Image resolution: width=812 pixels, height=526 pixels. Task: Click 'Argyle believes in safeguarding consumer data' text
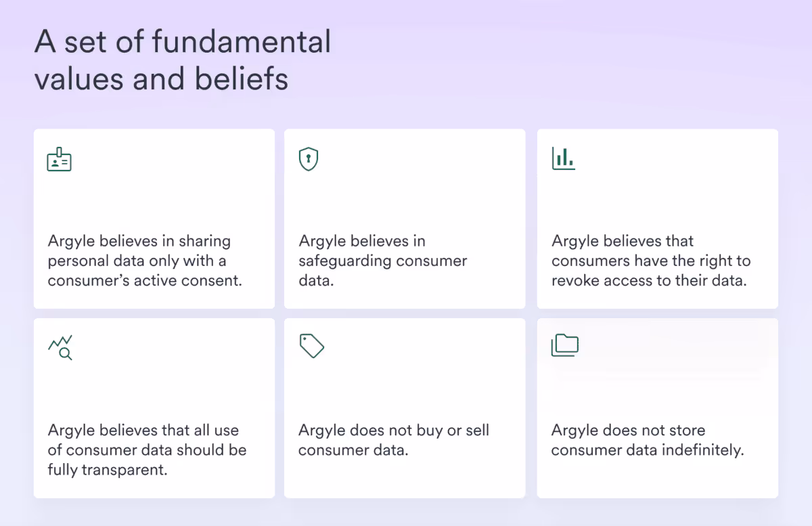(x=383, y=261)
